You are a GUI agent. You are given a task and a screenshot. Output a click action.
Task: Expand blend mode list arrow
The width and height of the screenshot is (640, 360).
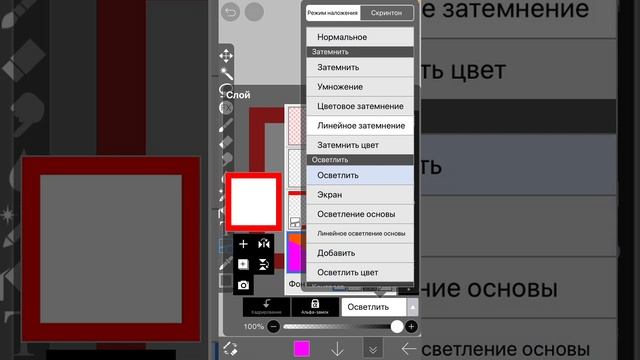[x=412, y=307]
